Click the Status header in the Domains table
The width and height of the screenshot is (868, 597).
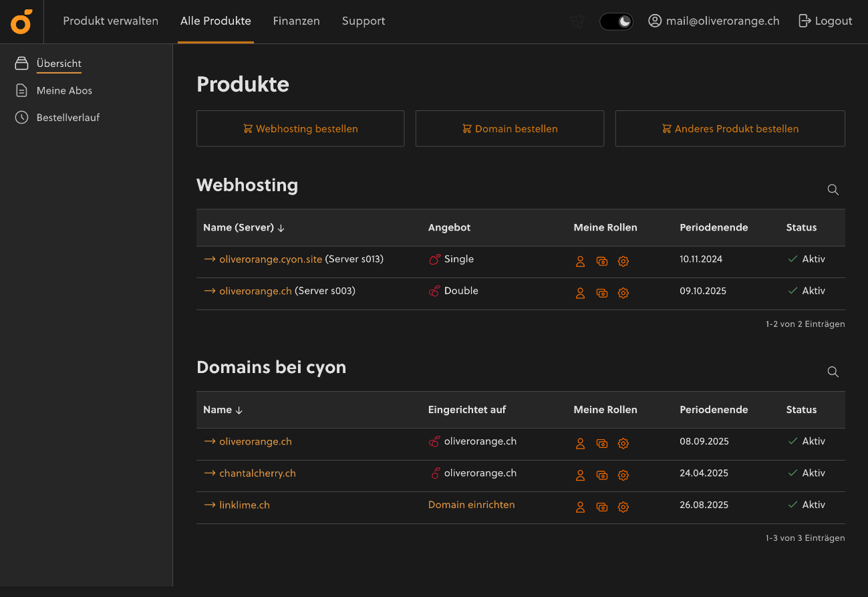[x=801, y=409]
